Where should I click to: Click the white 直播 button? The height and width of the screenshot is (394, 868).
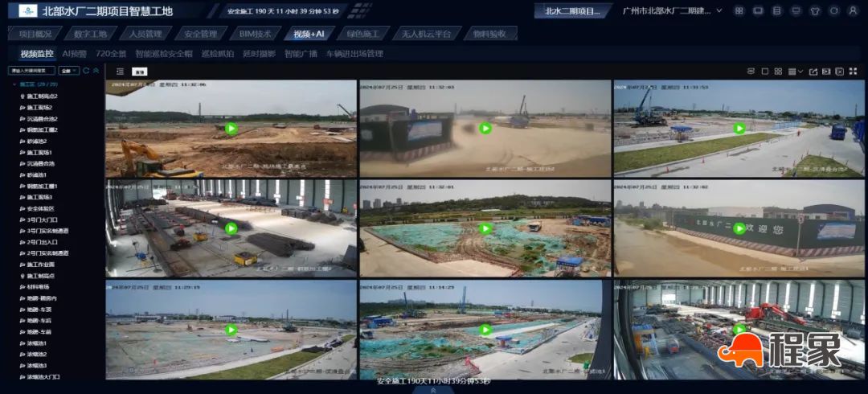[140, 72]
